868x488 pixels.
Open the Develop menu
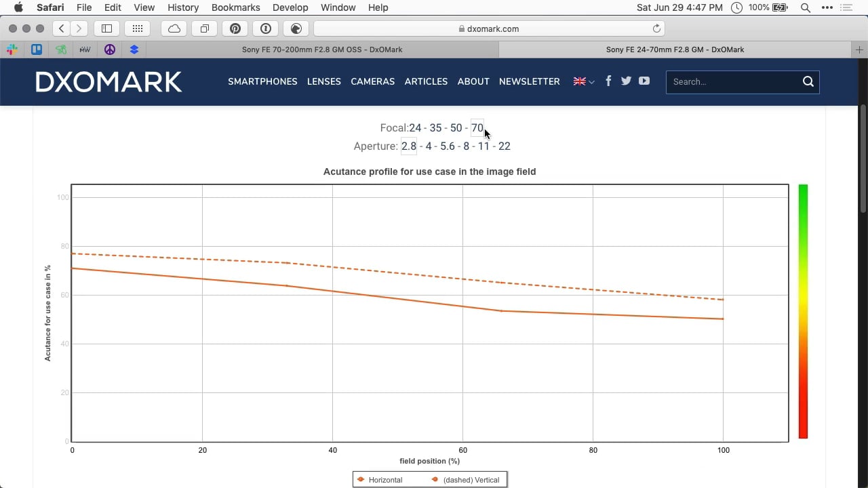pos(290,7)
